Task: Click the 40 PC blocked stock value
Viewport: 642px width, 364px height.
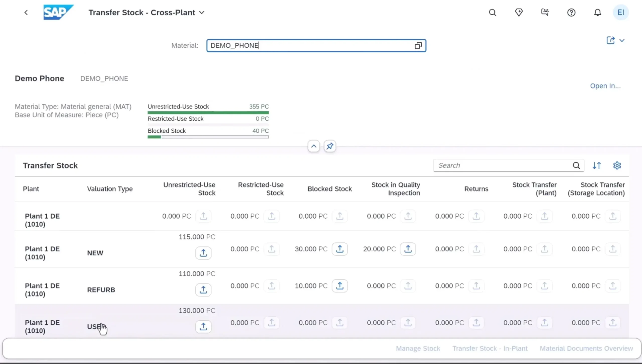Action: (261, 131)
